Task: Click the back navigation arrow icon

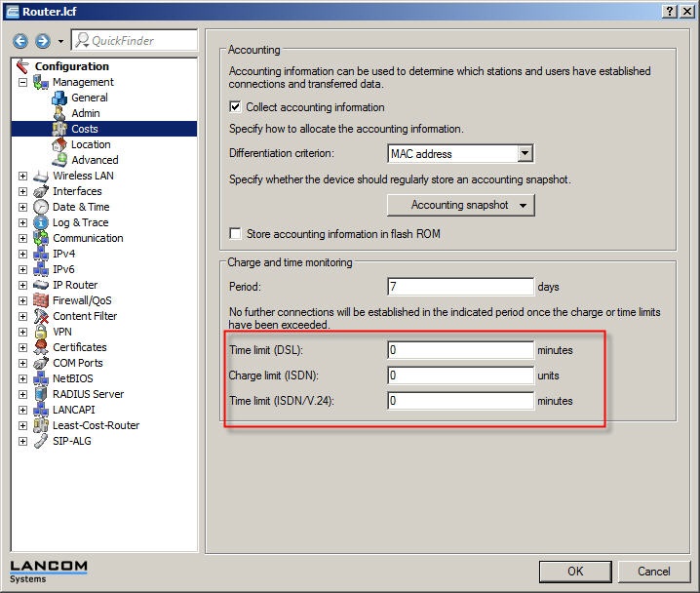Action: (20, 41)
